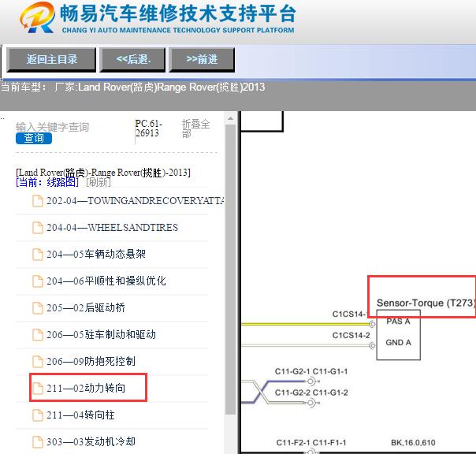Click document icon beside 202-04 entry

[x=38, y=201]
